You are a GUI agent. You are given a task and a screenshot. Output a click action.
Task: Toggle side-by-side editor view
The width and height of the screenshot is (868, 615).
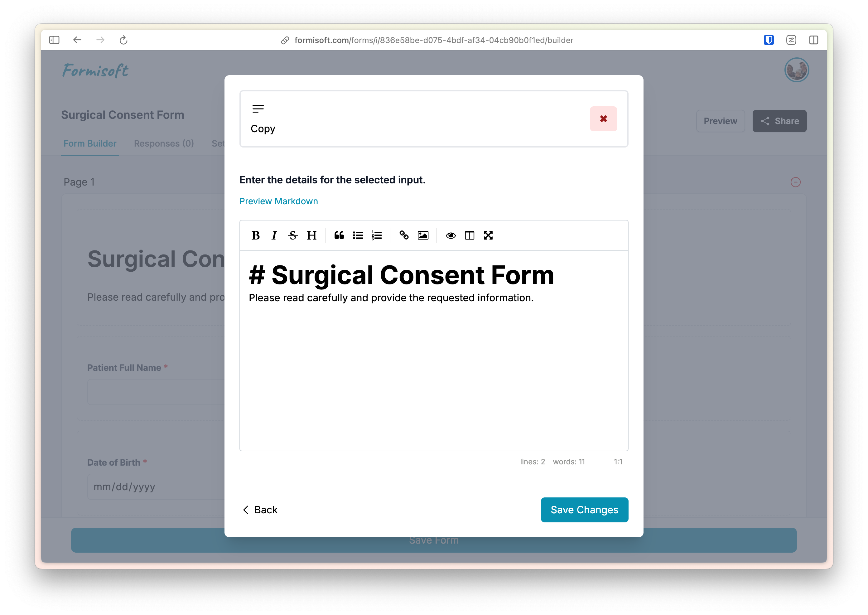pyautogui.click(x=470, y=235)
